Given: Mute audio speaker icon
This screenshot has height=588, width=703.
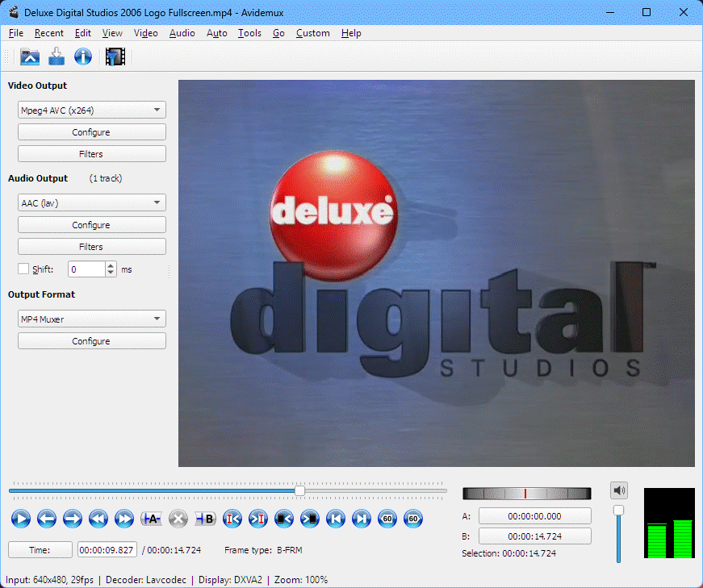Looking at the screenshot, I should coord(619,490).
